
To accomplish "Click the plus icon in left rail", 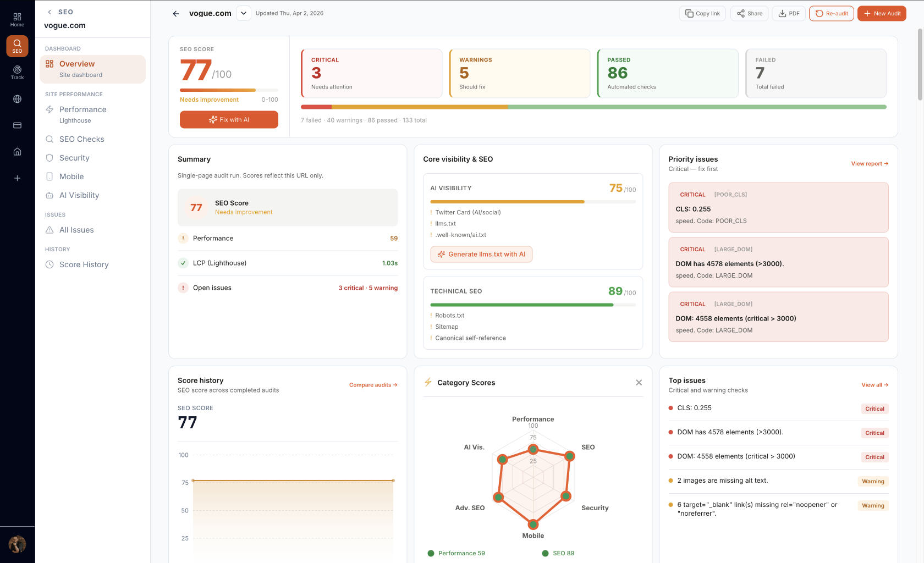I will pos(17,178).
